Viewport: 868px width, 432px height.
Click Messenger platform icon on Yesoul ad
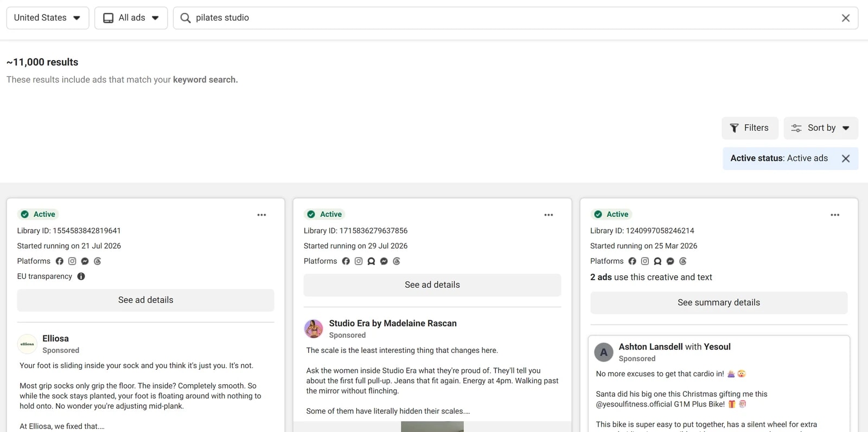[x=671, y=261]
